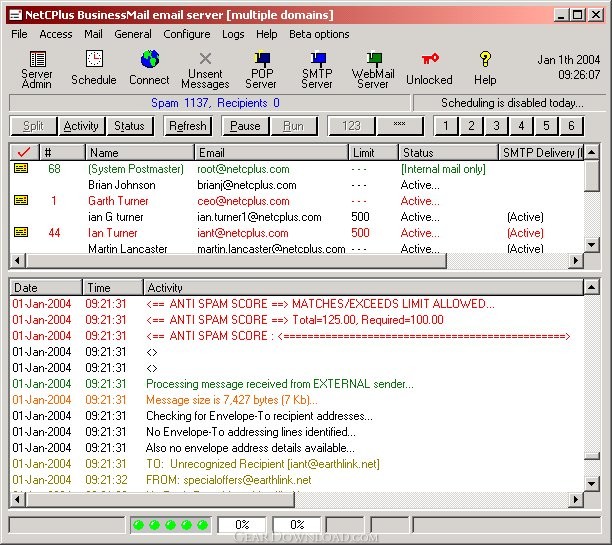Select view button 1
612x545 pixels.
[x=446, y=126]
